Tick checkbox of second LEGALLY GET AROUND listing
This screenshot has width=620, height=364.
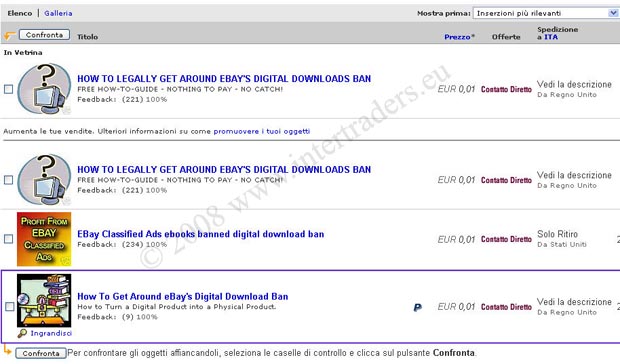8,180
